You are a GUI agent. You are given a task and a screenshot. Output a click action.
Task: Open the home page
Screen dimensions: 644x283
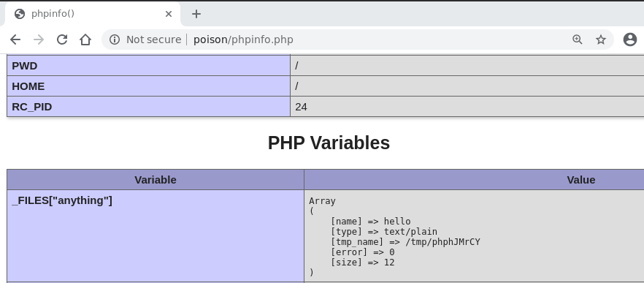click(x=85, y=39)
